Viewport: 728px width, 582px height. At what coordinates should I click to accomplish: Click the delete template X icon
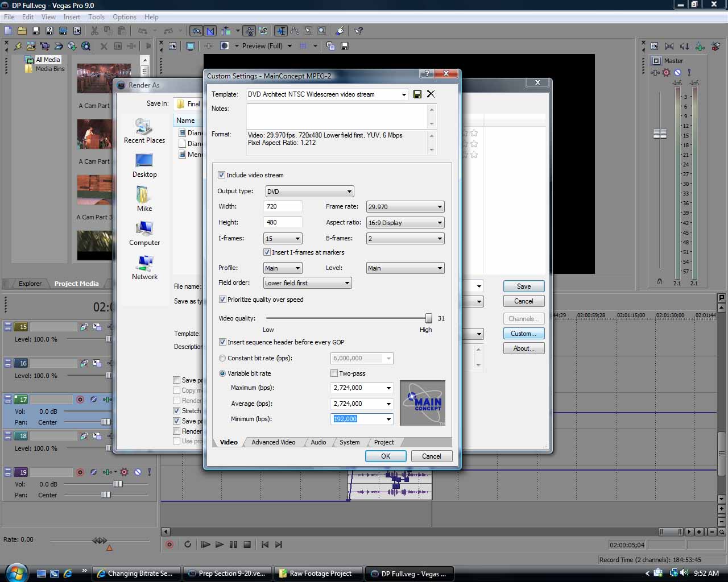[x=431, y=94]
